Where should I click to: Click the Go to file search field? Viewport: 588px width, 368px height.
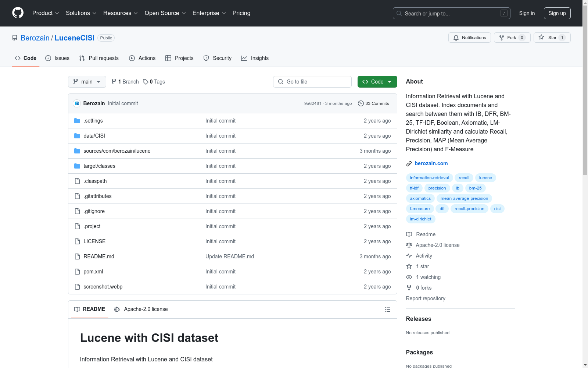click(312, 82)
